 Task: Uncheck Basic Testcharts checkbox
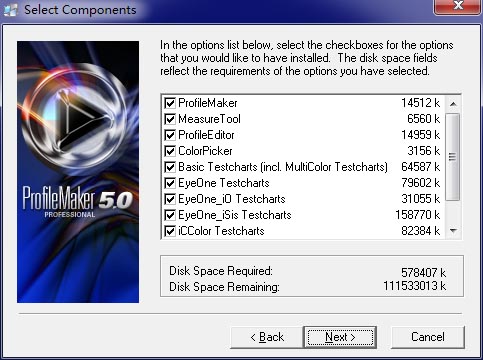tap(170, 167)
